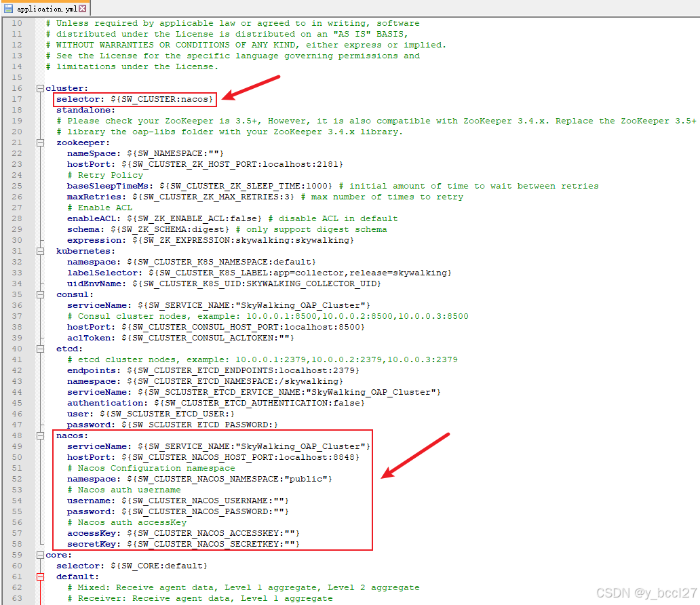Image resolution: width=700 pixels, height=605 pixels.
Task: Click the 'core:' key
Action: (59, 555)
